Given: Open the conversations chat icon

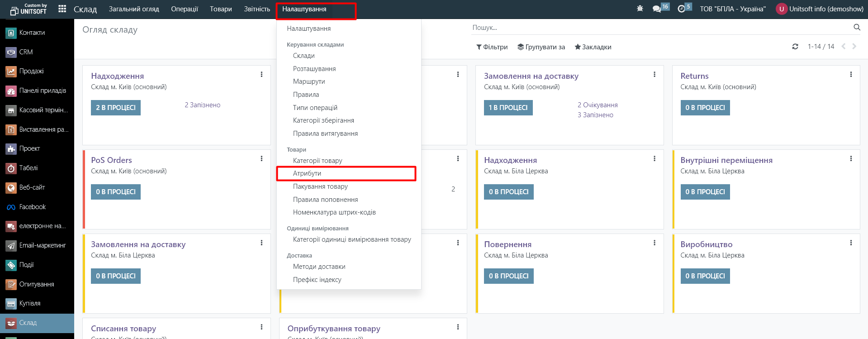Looking at the screenshot, I should pos(657,9).
